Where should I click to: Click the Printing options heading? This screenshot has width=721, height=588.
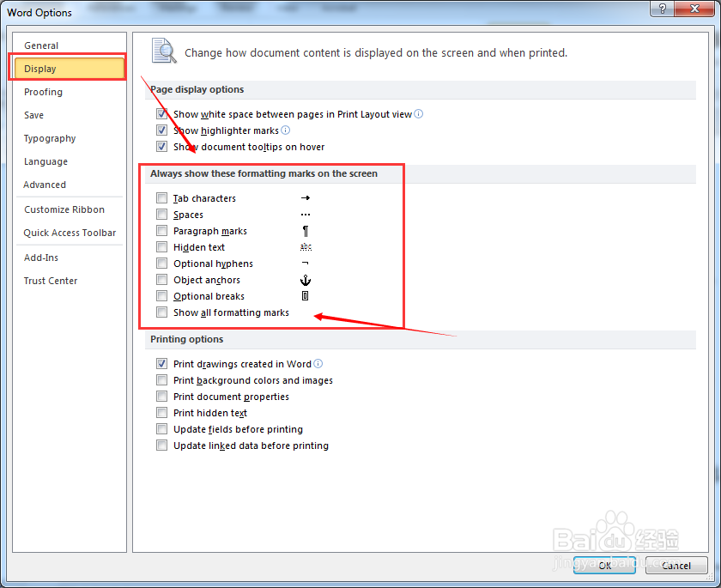tap(187, 339)
